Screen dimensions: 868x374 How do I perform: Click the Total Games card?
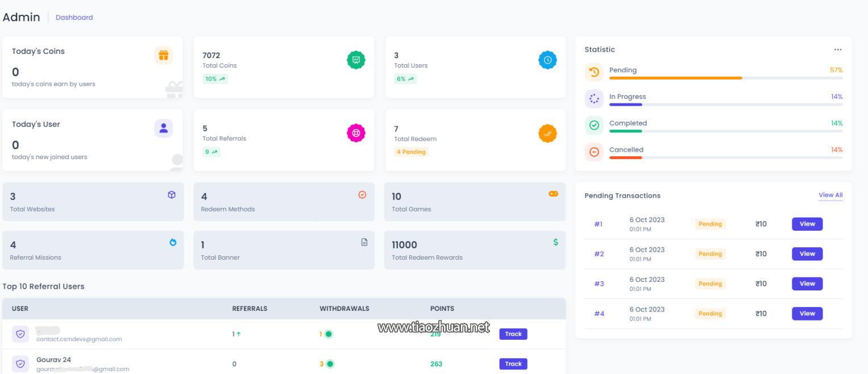pyautogui.click(x=475, y=202)
